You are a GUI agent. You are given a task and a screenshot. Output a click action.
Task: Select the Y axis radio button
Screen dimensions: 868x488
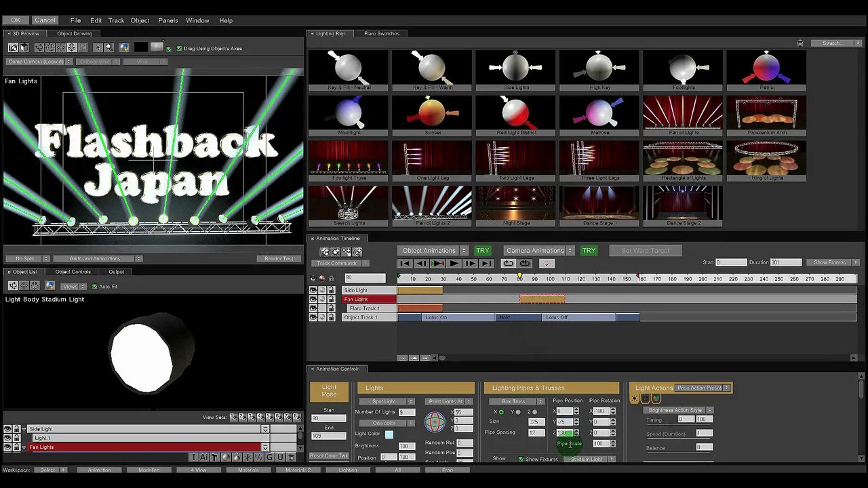click(517, 412)
